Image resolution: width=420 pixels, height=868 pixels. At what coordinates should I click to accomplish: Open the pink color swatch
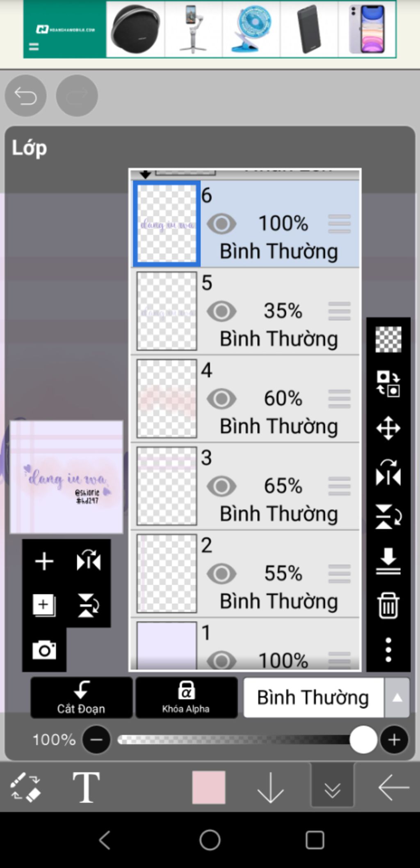tap(209, 787)
